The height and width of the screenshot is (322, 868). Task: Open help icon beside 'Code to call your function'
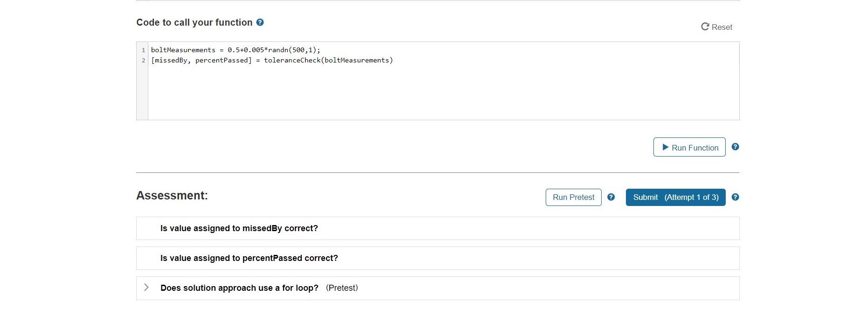click(x=260, y=22)
